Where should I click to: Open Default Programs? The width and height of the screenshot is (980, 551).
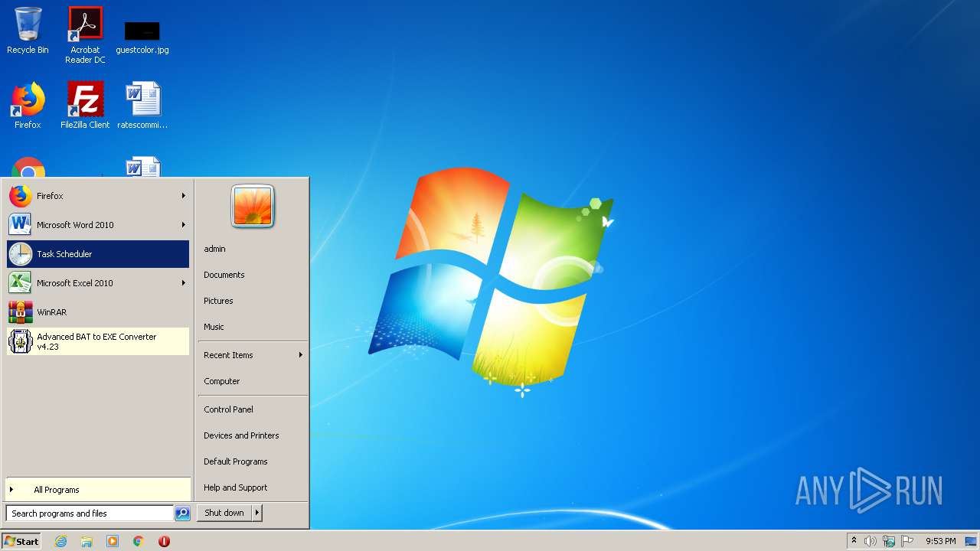coord(235,461)
